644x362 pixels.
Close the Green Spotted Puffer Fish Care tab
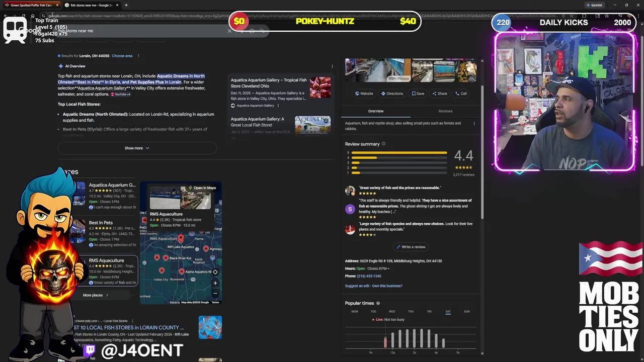coord(57,5)
